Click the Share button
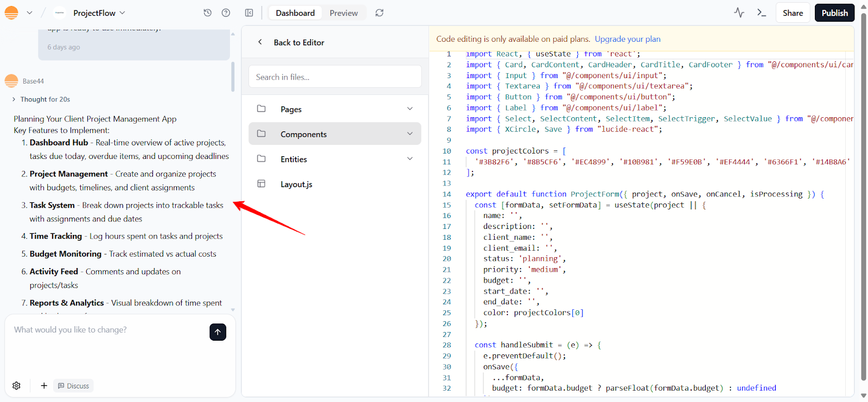Image resolution: width=868 pixels, height=402 pixels. (793, 13)
